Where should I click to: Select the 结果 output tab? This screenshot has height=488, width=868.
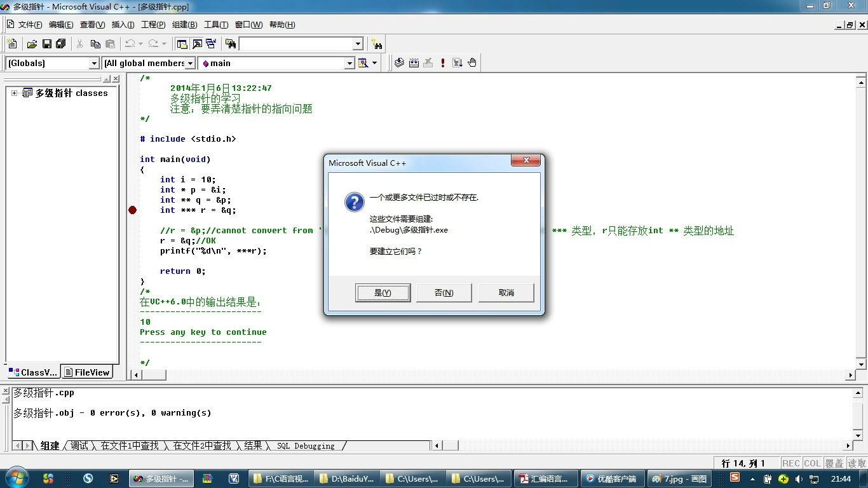(x=253, y=446)
